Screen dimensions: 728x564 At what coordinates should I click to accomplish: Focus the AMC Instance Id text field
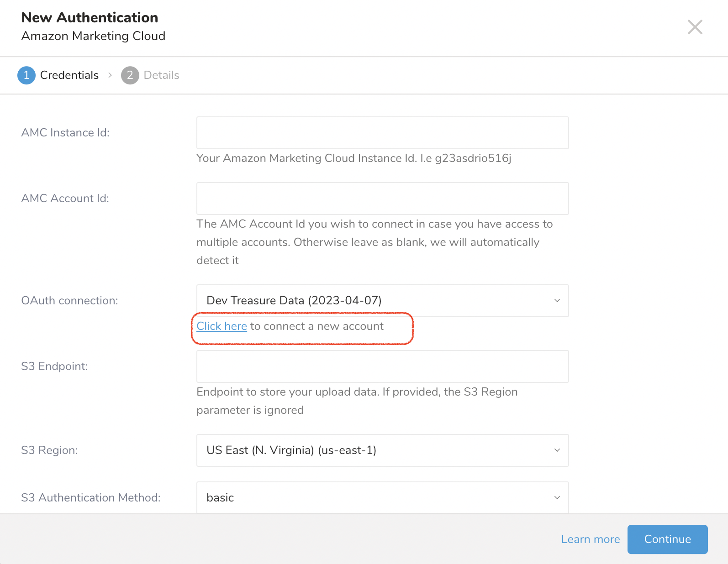(x=382, y=133)
